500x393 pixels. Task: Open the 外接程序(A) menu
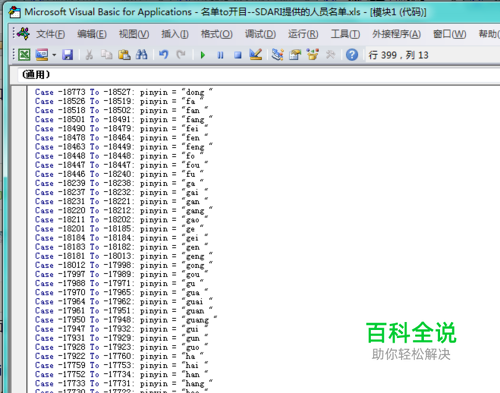point(396,34)
